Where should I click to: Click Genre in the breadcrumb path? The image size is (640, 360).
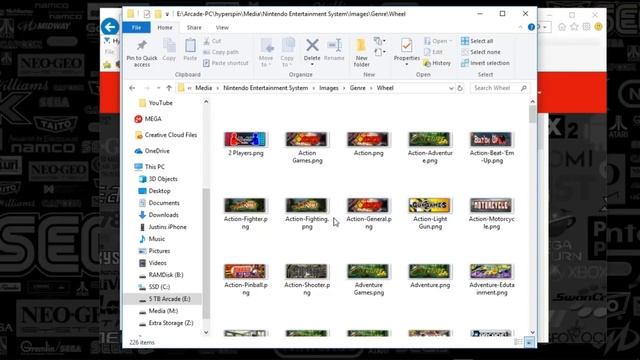click(358, 88)
